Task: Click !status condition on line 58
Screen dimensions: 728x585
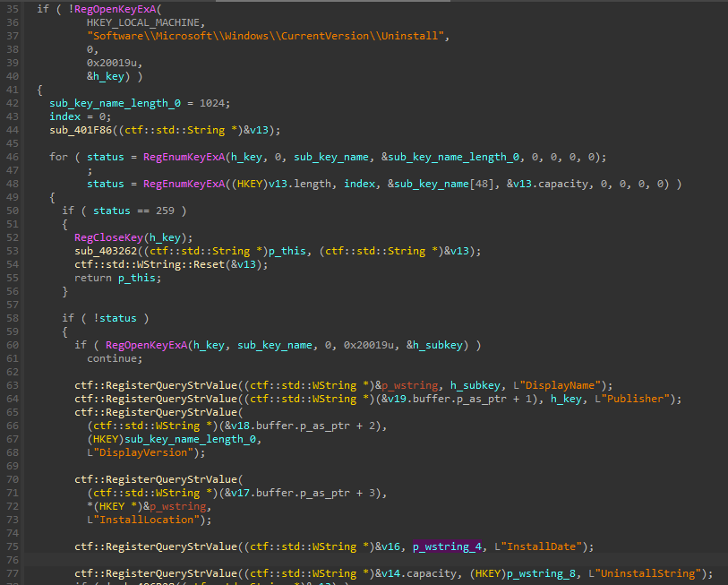Action: tap(115, 318)
